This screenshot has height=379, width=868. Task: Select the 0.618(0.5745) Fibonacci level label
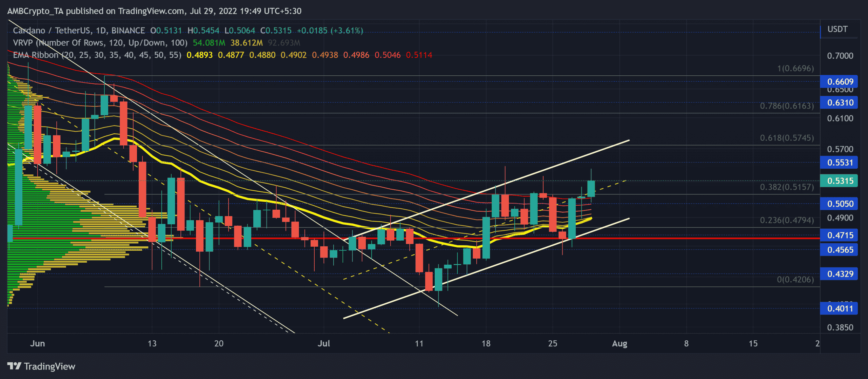pyautogui.click(x=787, y=138)
